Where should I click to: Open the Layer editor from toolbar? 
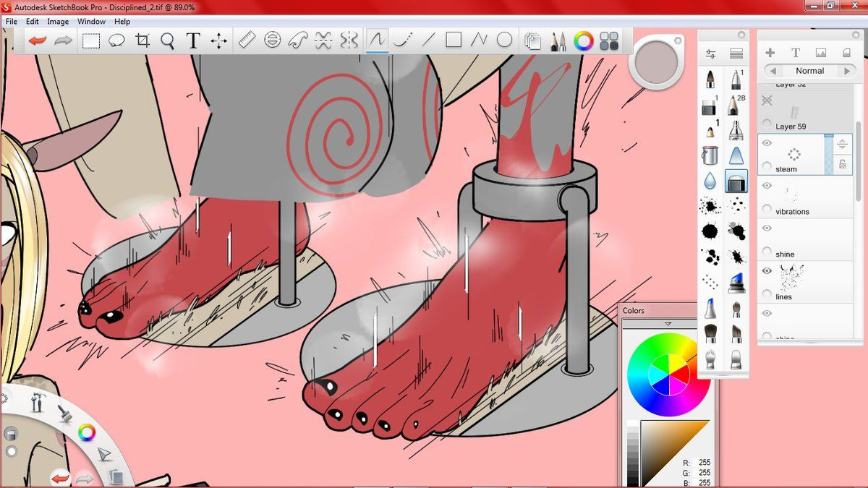[x=532, y=40]
